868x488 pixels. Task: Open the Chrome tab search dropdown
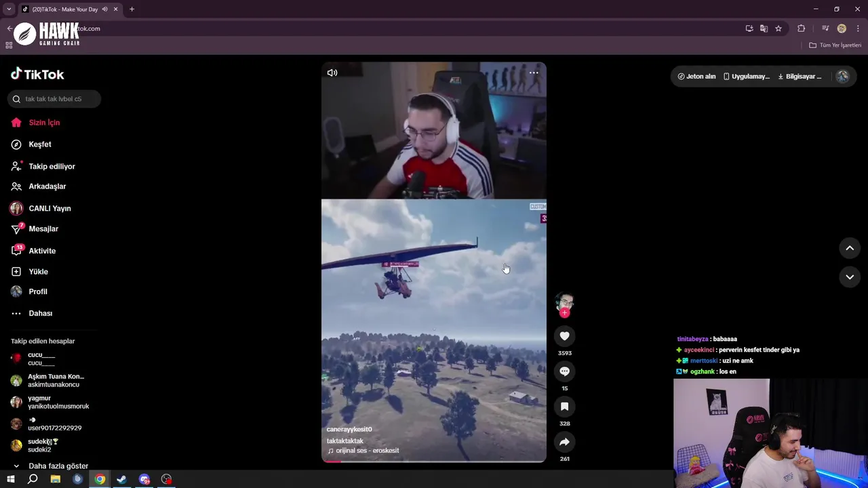click(x=9, y=9)
